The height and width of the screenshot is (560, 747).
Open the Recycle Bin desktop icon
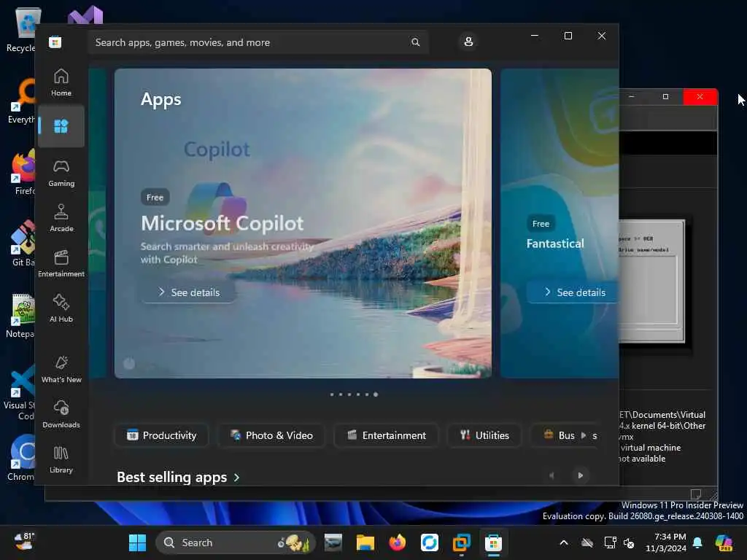tap(23, 29)
